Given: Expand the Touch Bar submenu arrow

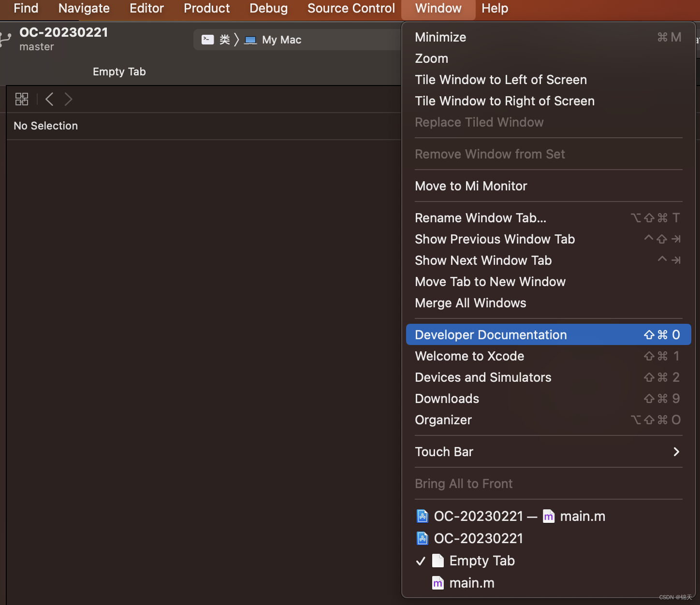Looking at the screenshot, I should point(676,452).
